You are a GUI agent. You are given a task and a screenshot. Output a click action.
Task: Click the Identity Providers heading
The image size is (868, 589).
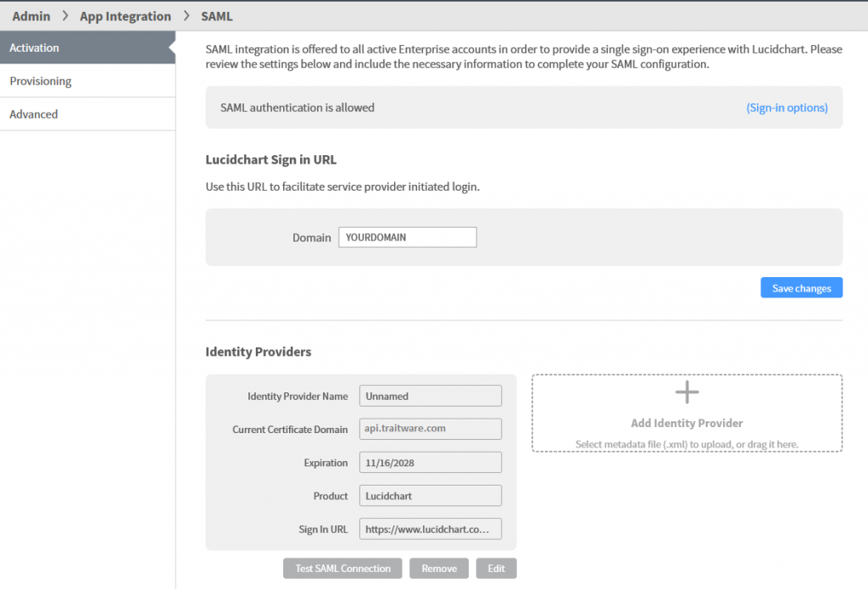pyautogui.click(x=258, y=352)
